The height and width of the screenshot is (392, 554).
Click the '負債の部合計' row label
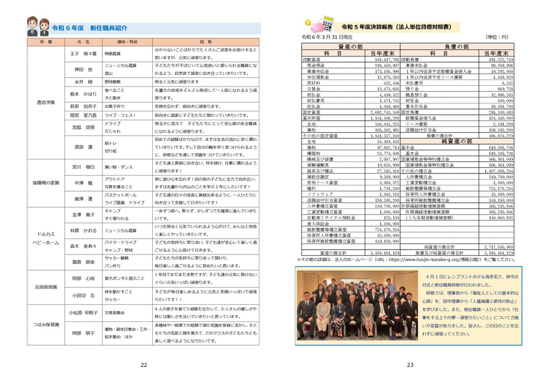439,136
